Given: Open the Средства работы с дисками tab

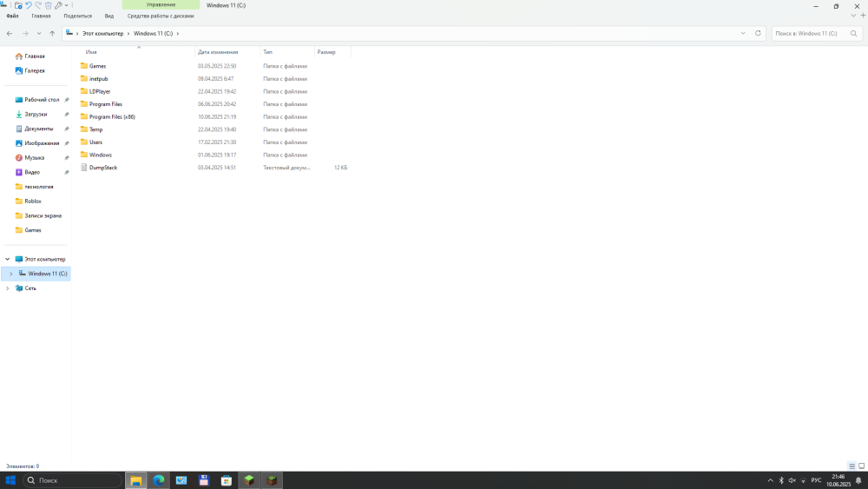Looking at the screenshot, I should click(161, 16).
